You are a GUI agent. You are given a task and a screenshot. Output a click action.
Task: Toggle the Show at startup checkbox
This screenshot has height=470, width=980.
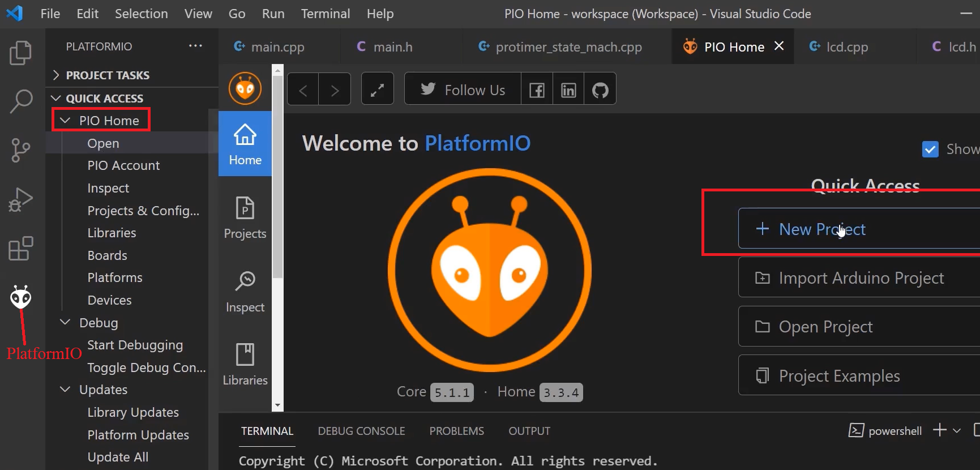click(x=930, y=149)
